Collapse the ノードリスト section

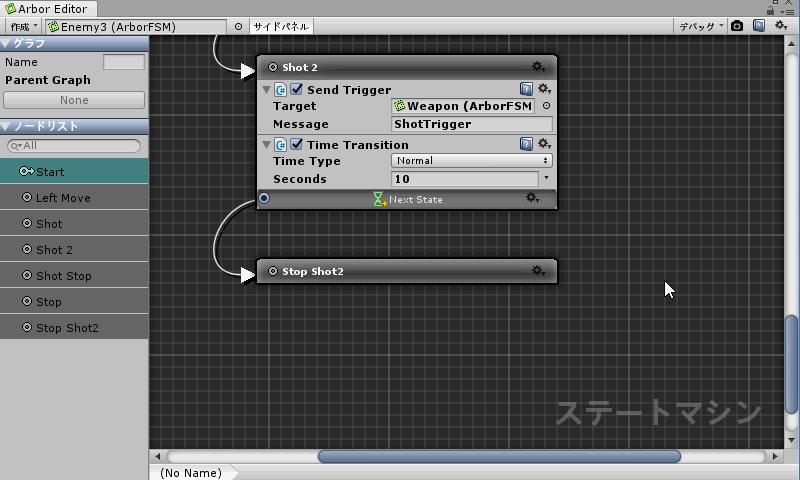(x=6, y=126)
